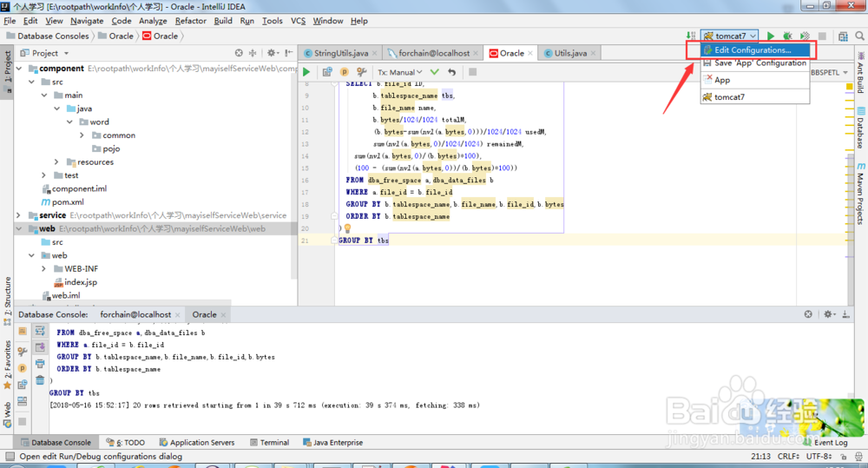The image size is (868, 468).
Task: Select Edit Configurations... menu entry
Action: click(x=755, y=49)
